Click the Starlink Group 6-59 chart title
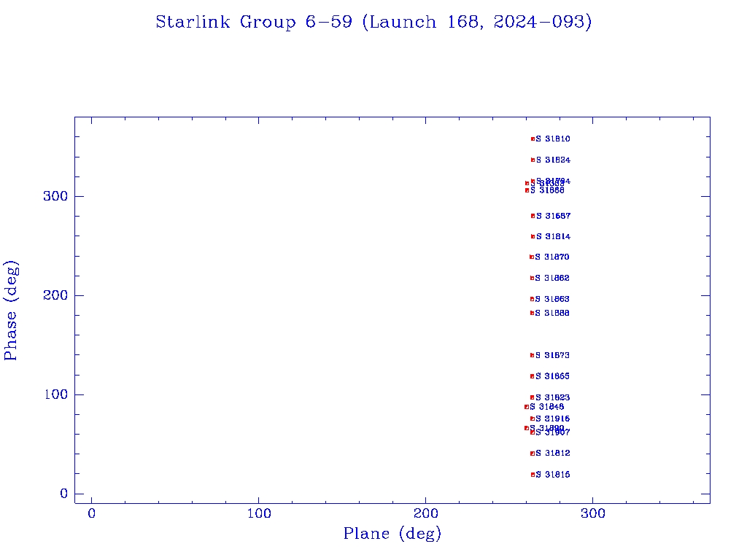 click(373, 23)
